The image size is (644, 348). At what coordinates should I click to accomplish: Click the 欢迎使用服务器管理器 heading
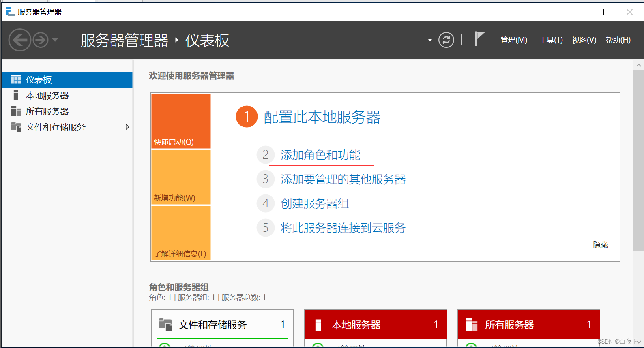pos(191,76)
